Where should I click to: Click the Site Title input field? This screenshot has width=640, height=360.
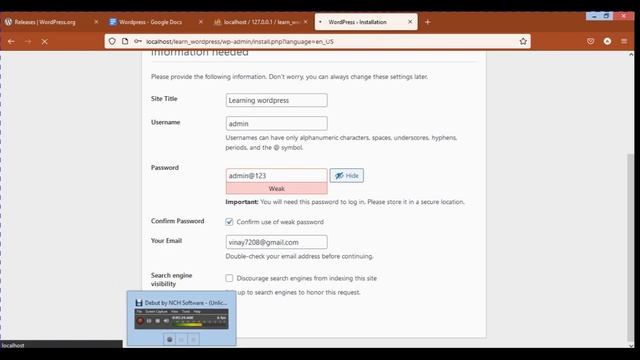276,100
